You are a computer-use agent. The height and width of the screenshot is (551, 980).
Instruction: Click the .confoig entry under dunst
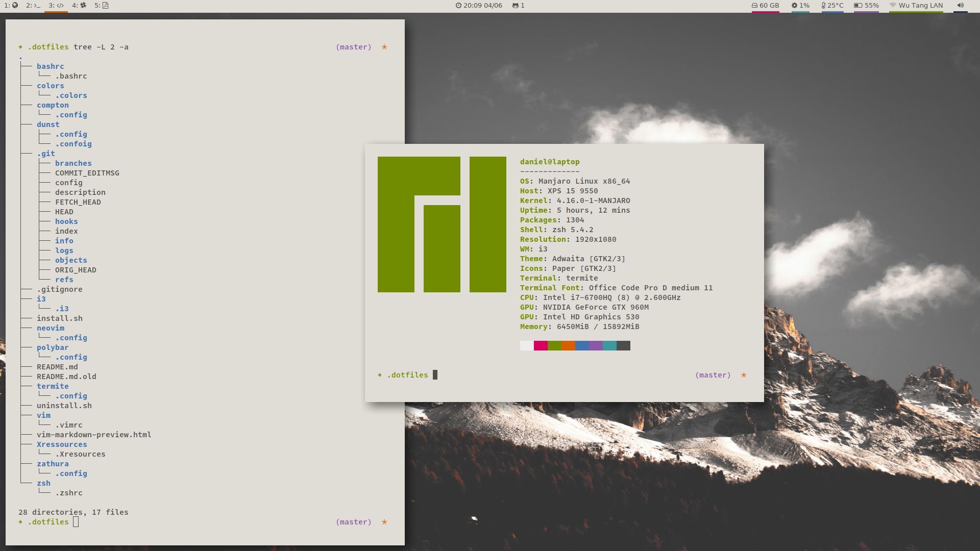point(73,144)
